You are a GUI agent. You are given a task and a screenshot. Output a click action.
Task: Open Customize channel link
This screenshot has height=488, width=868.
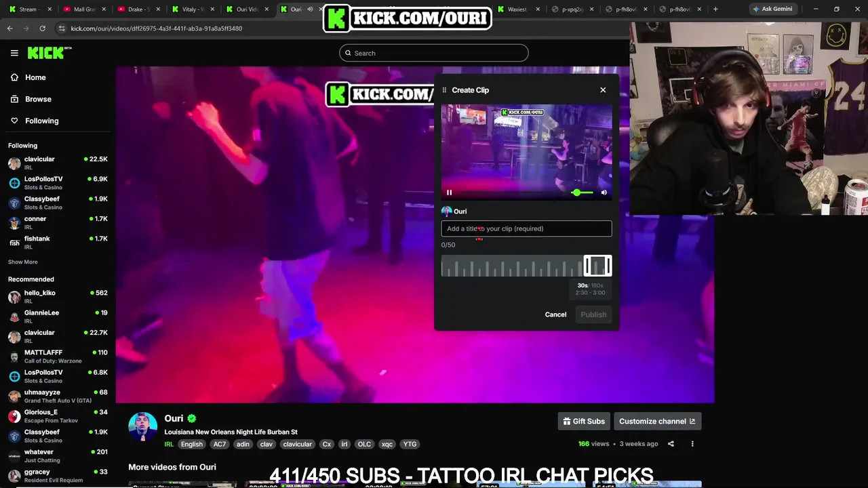click(x=657, y=421)
